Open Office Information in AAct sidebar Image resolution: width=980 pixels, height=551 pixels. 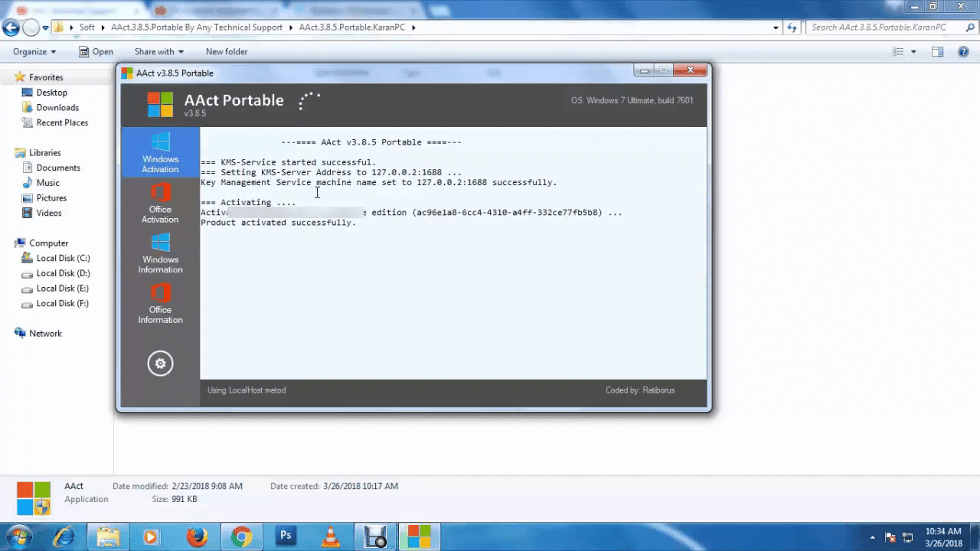[x=160, y=304]
